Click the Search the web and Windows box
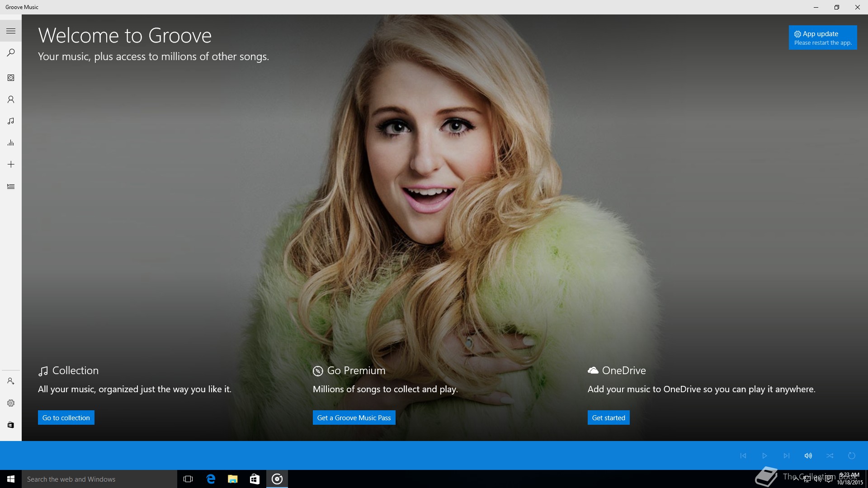This screenshot has width=868, height=488. click(99, 479)
